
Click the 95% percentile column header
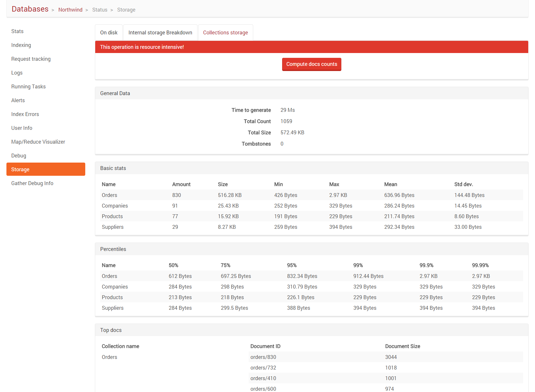pos(292,265)
